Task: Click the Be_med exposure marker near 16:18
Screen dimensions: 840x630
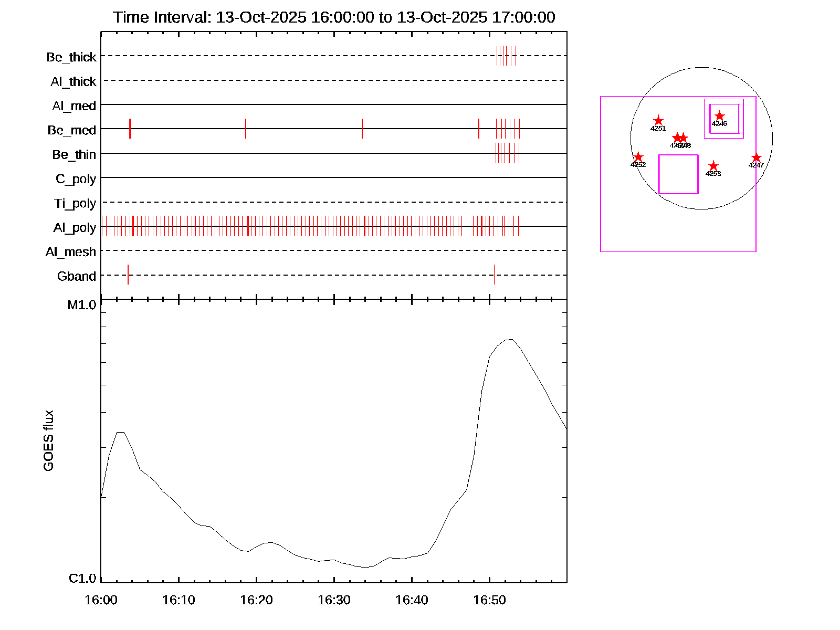Action: tap(246, 129)
